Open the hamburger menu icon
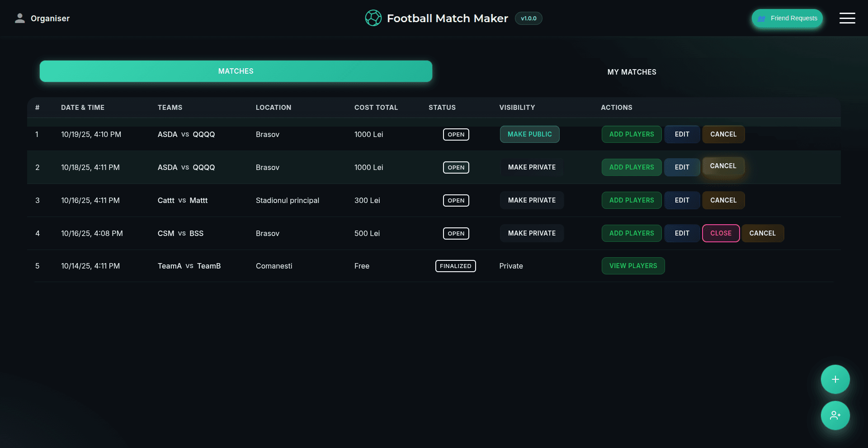Viewport: 868px width, 448px height. click(847, 18)
